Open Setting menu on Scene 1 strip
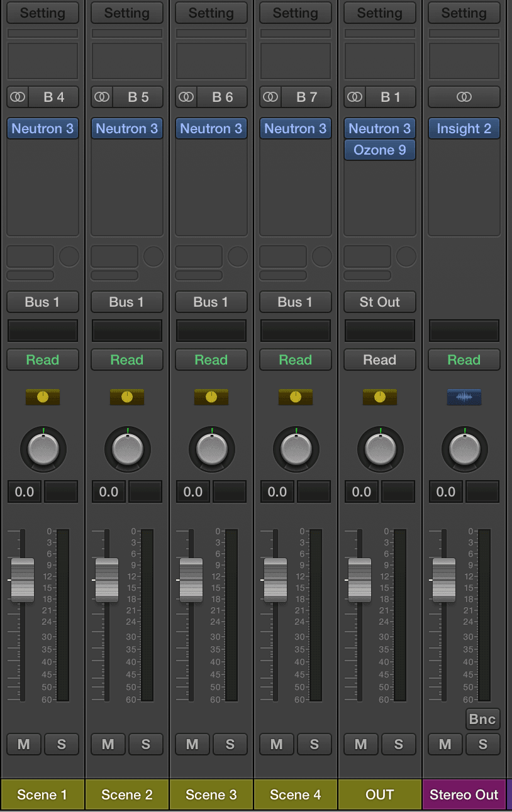 point(43,13)
